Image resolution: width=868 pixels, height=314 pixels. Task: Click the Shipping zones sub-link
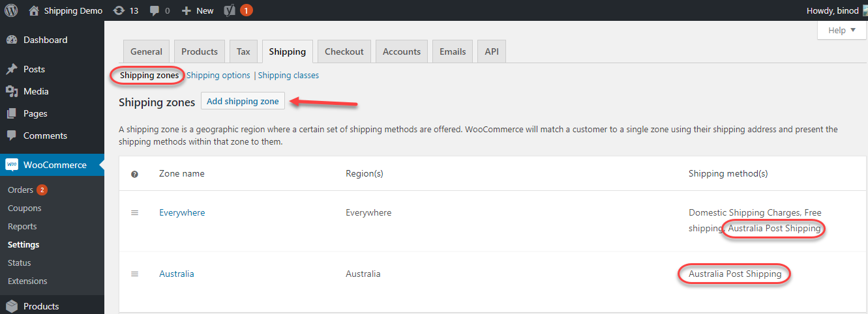click(149, 76)
